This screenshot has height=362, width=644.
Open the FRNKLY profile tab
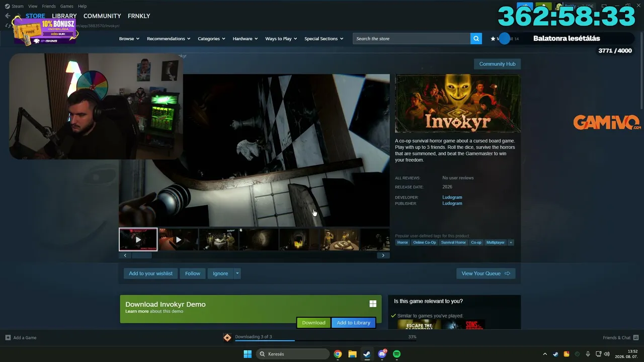pos(139,16)
